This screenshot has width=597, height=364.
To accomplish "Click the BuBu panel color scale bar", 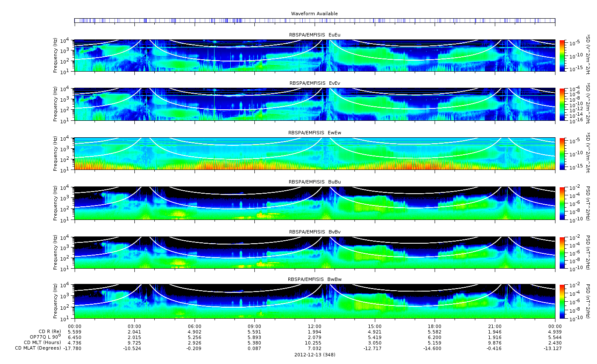I will 562,203.
